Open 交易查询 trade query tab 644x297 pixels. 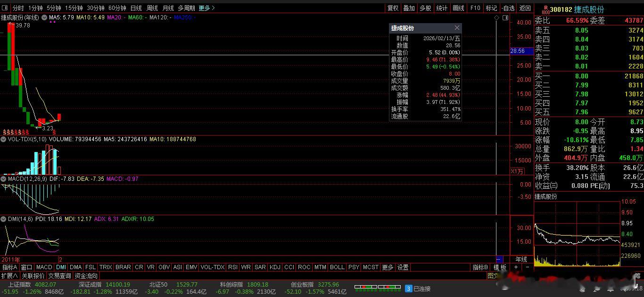pos(59,276)
